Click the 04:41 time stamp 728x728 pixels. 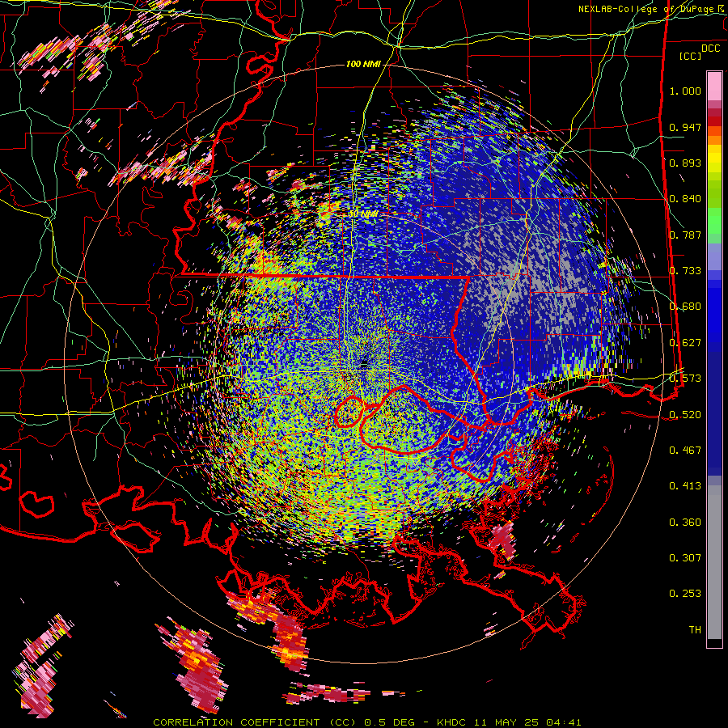pos(564,722)
